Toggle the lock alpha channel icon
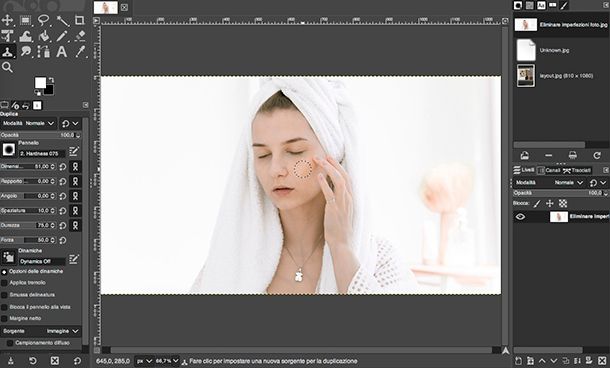610x368 pixels. pos(563,203)
